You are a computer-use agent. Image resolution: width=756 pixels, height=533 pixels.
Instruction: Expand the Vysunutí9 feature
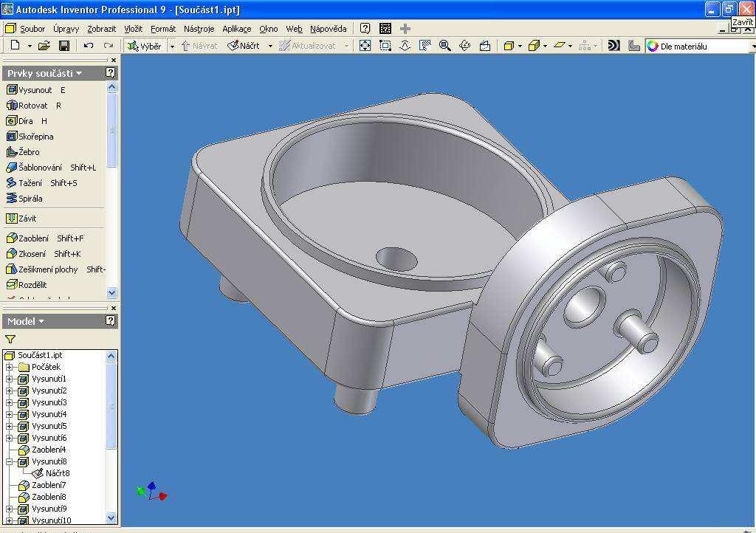pyautogui.click(x=9, y=509)
